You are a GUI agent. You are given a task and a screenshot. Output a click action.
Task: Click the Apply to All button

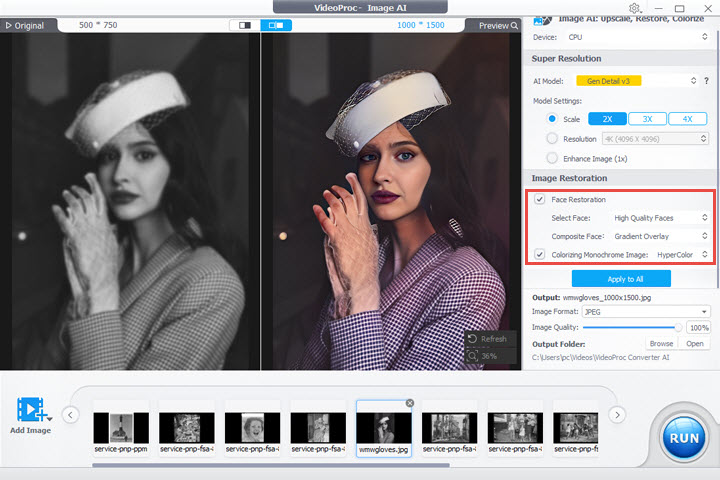click(x=620, y=279)
